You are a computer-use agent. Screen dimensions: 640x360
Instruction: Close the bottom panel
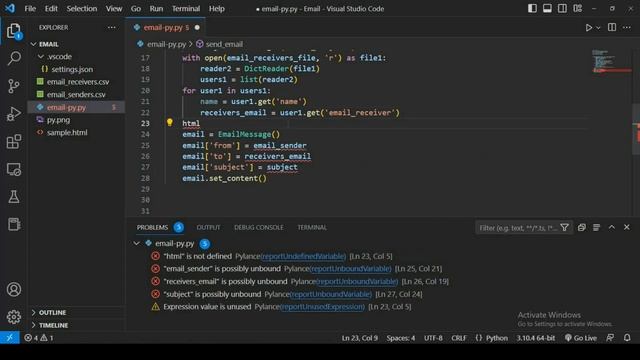pos(627,227)
